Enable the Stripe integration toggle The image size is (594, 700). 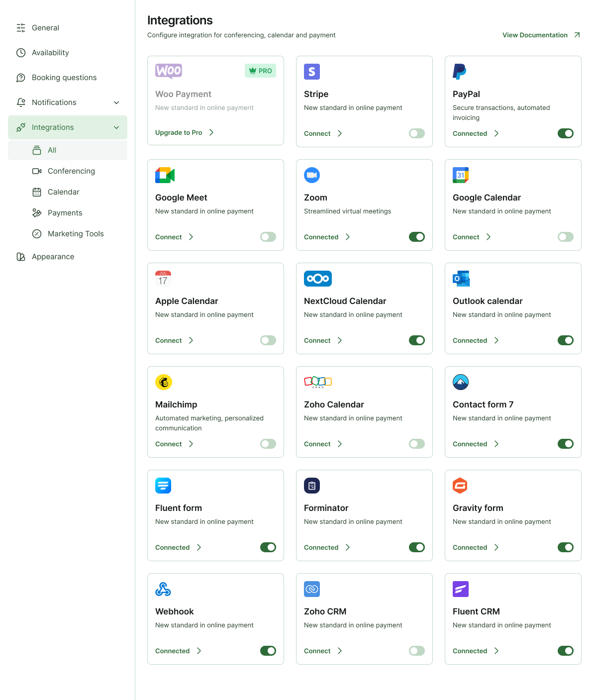417,133
